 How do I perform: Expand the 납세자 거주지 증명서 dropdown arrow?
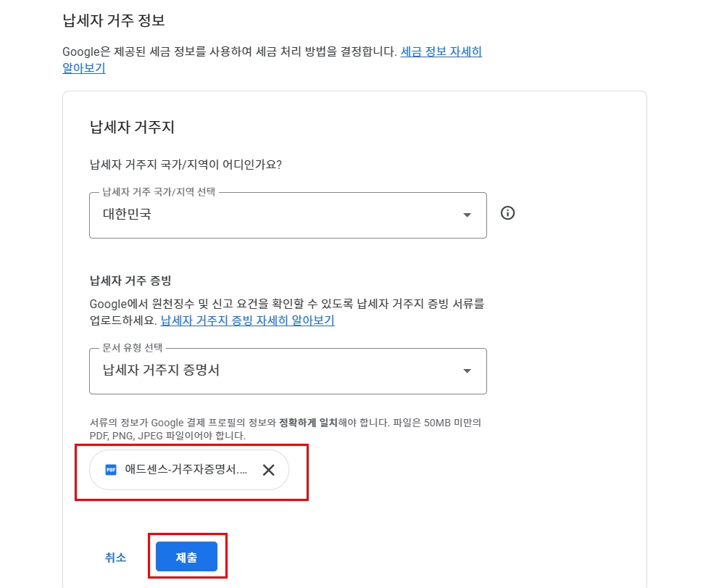coord(467,371)
